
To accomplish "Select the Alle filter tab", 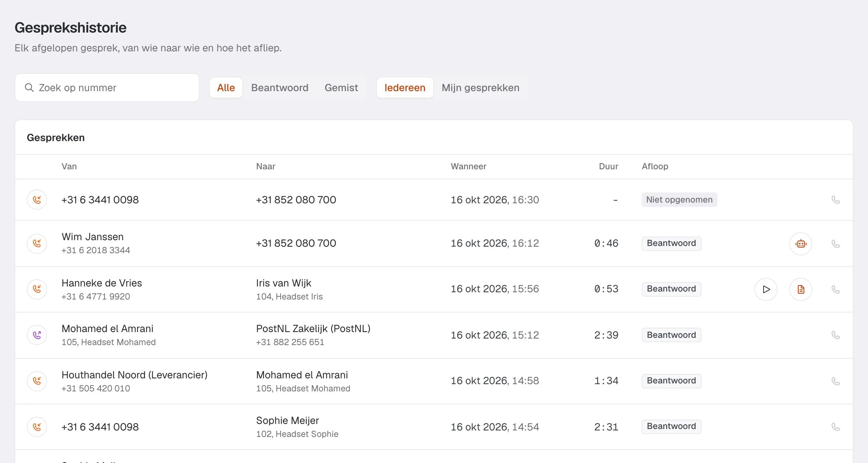I will [226, 88].
